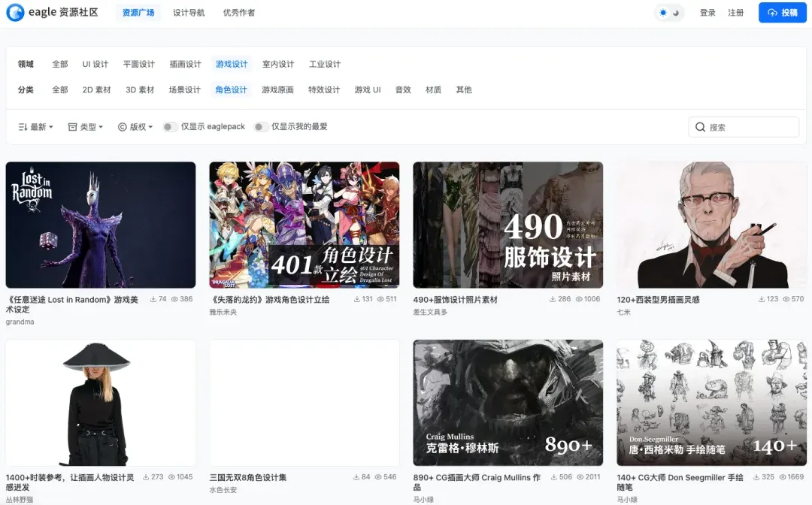Select the 音效 category
Image resolution: width=812 pixels, height=505 pixels.
[x=403, y=90]
